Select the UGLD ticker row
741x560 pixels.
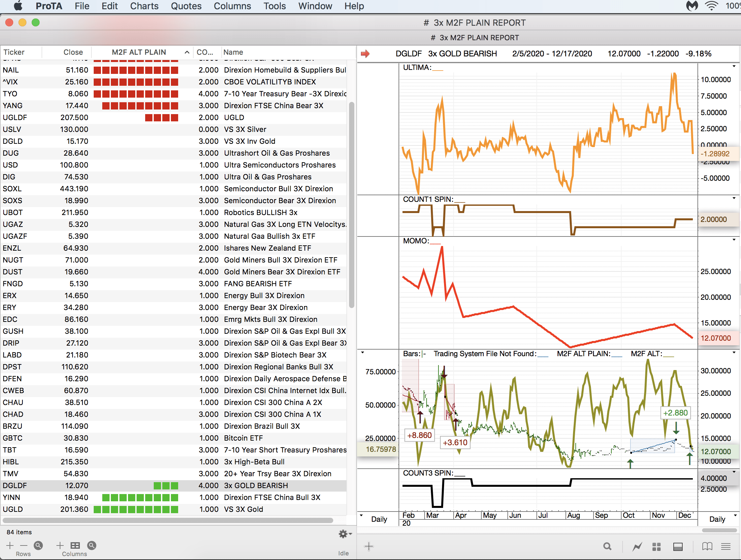coord(174,509)
